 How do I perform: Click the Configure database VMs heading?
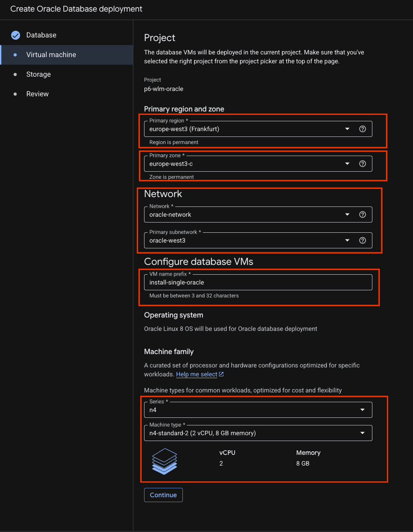[198, 262]
